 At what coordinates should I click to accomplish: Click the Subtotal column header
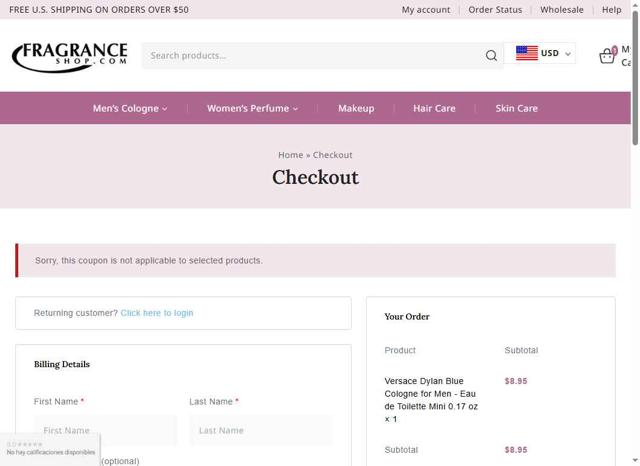pos(521,350)
